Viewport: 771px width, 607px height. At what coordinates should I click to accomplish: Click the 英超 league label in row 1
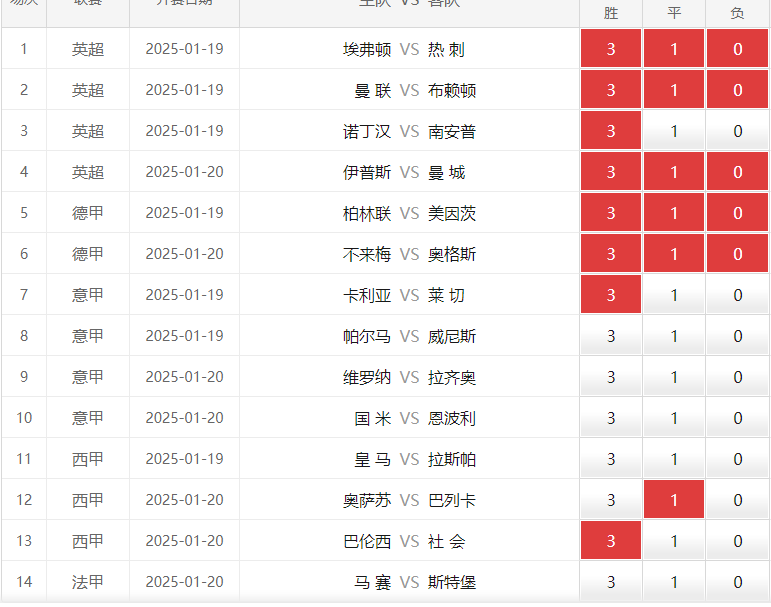click(x=88, y=49)
